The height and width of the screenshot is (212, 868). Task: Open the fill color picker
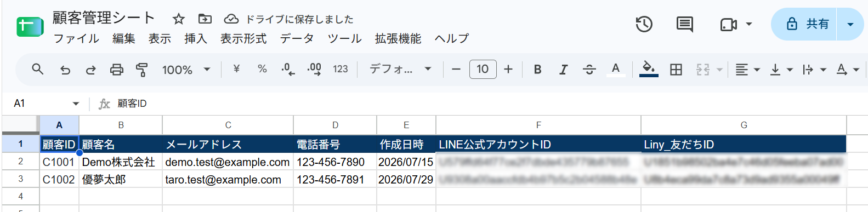649,69
